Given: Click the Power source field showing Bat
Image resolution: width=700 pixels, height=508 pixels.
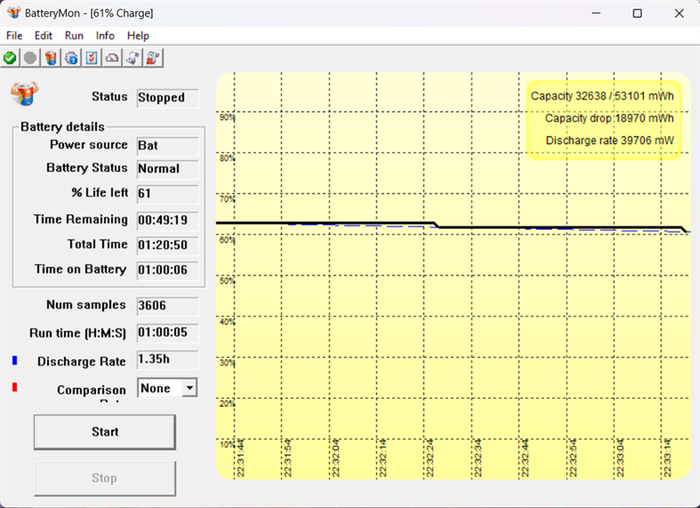Looking at the screenshot, I should pos(167,146).
